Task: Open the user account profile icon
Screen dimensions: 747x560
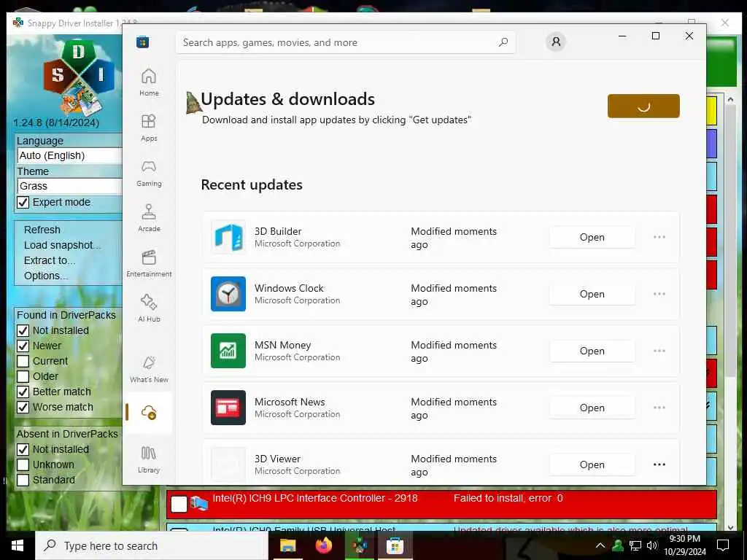Action: (555, 42)
